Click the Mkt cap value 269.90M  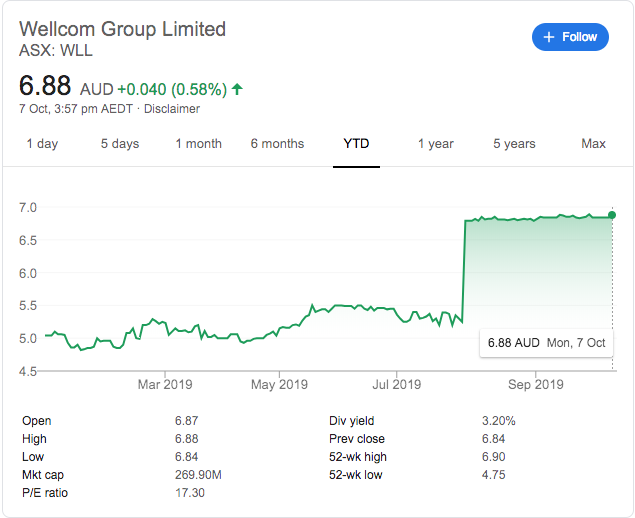(x=197, y=475)
